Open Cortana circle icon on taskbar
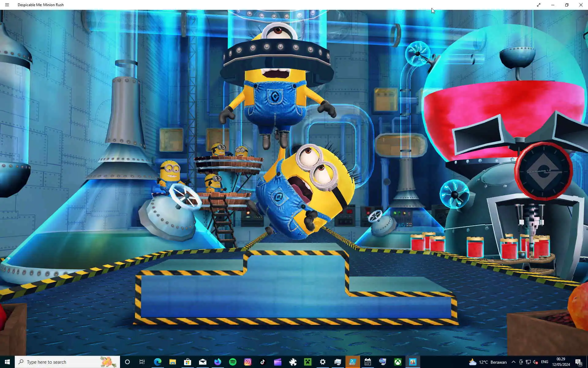588x368 pixels. tap(127, 362)
